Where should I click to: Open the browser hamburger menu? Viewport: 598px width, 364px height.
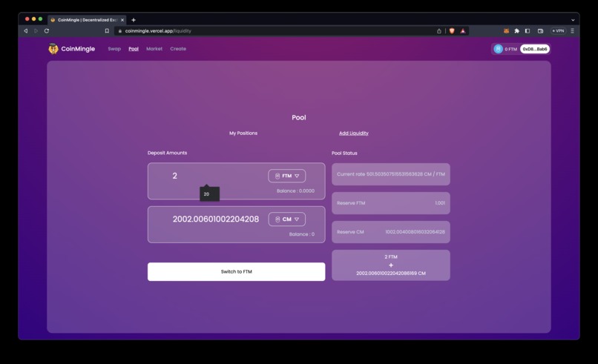(572, 31)
